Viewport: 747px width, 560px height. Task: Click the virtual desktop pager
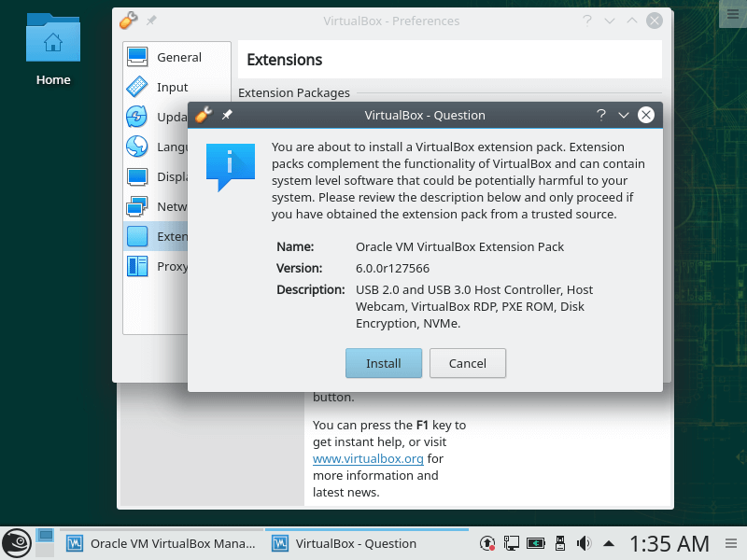pos(45,543)
